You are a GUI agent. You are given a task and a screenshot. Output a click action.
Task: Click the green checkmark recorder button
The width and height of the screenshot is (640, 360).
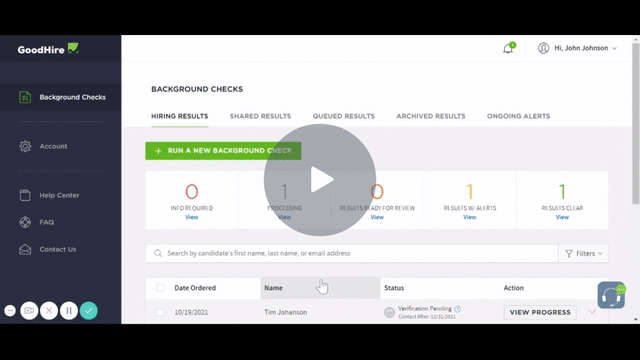(89, 311)
